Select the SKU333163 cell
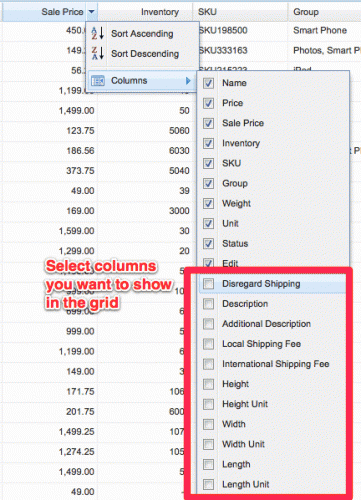 (x=223, y=50)
